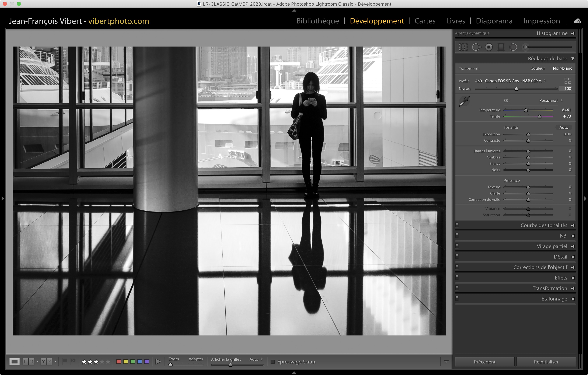Apply the red color label swatch
The image size is (588, 375).
point(119,362)
